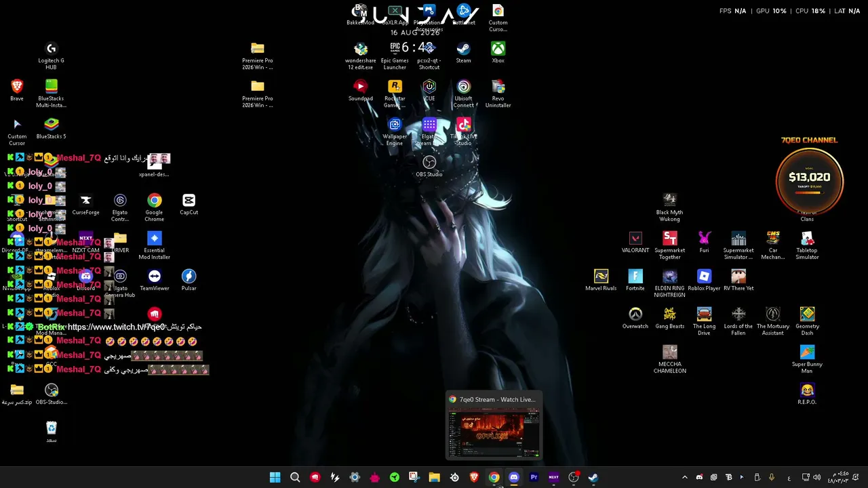Select the Steam desktop shortcut
The image size is (868, 488).
(463, 52)
